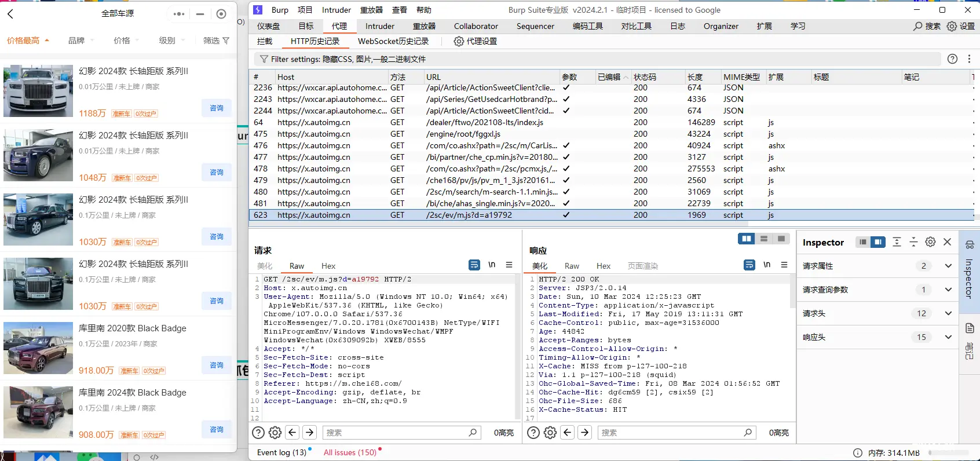Sort by 已编辑 column header
Image resolution: width=980 pixels, height=461 pixels.
click(x=612, y=77)
